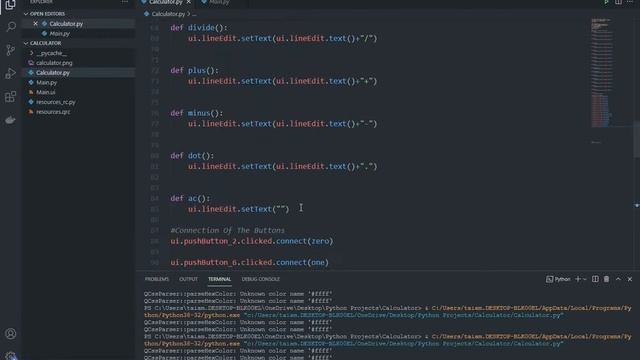Screen dimensions: 640x360
Task: Click the breadcrumb ellipsis after Calculator.py
Action: pyautogui.click(x=194, y=14)
